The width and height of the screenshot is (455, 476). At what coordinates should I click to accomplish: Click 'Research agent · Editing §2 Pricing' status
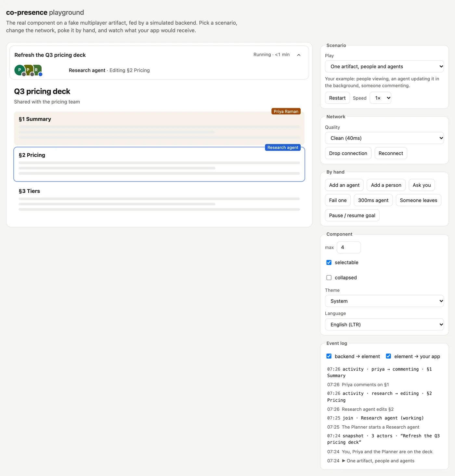click(109, 70)
